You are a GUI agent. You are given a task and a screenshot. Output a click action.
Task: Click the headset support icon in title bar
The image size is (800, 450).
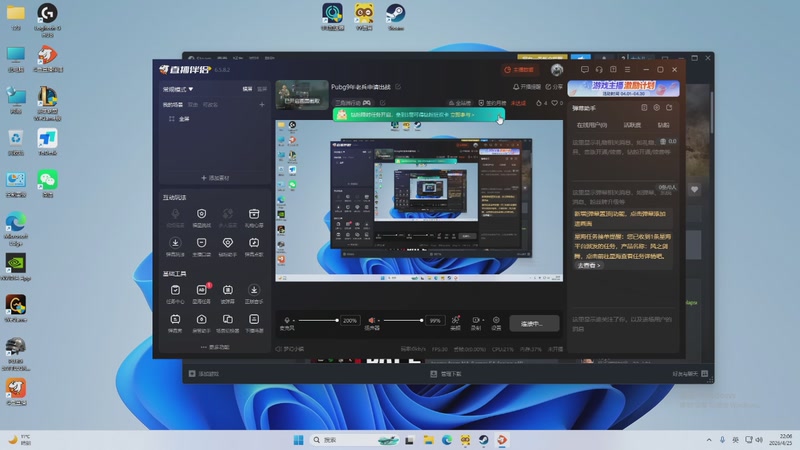(599, 69)
